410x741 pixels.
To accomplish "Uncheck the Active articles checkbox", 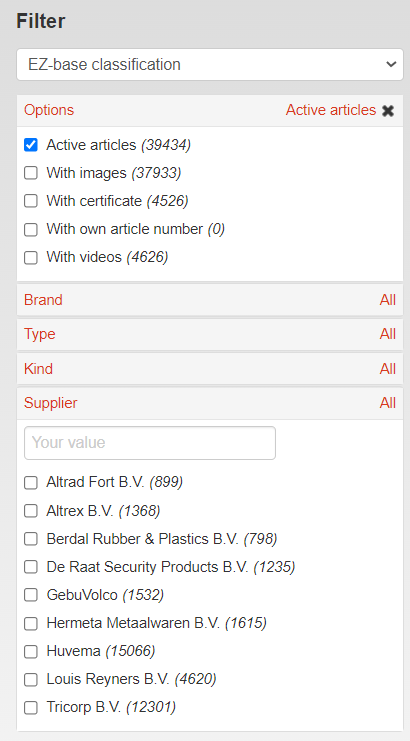I will point(31,145).
